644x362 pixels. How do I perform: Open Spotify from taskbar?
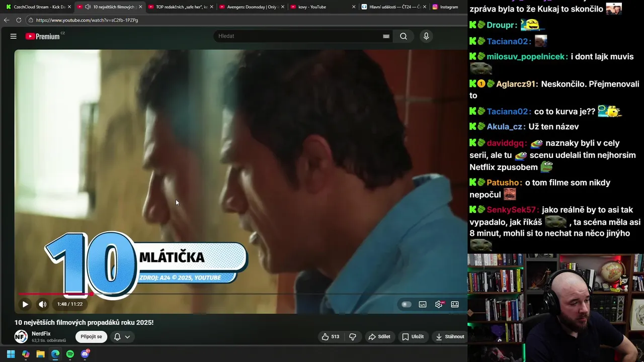coord(70,354)
